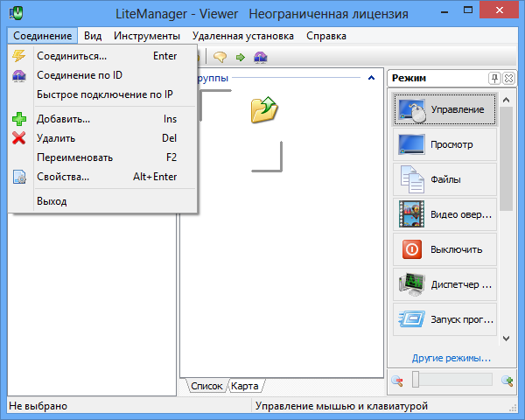
Task: Click the connect by ID toolbar icon
Action: 261,57
